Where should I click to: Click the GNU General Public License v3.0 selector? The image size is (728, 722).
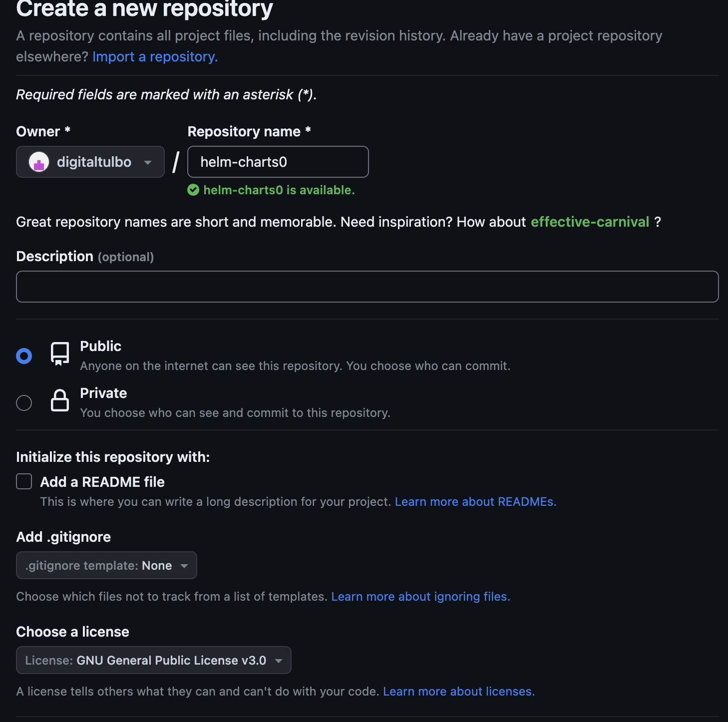coord(153,660)
